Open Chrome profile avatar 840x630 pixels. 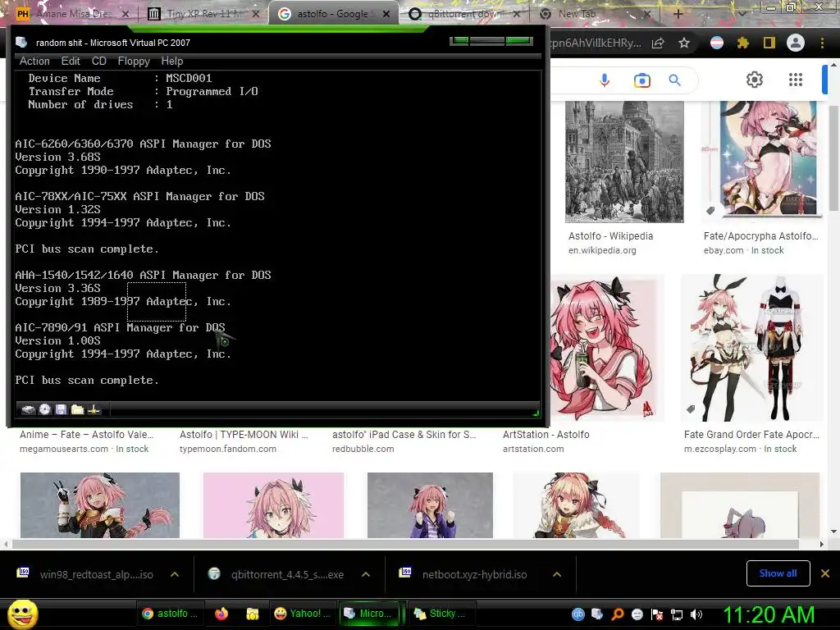796,43
